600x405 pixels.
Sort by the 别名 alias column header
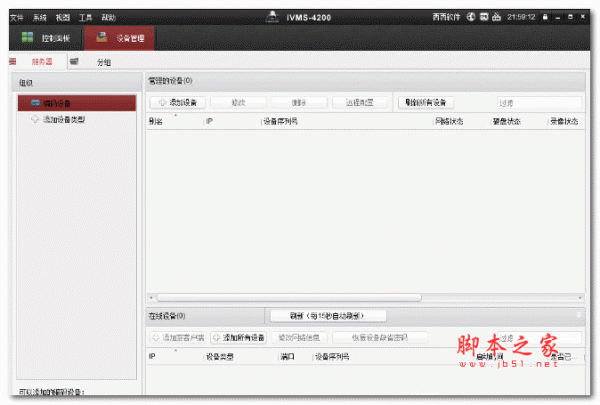coord(155,121)
